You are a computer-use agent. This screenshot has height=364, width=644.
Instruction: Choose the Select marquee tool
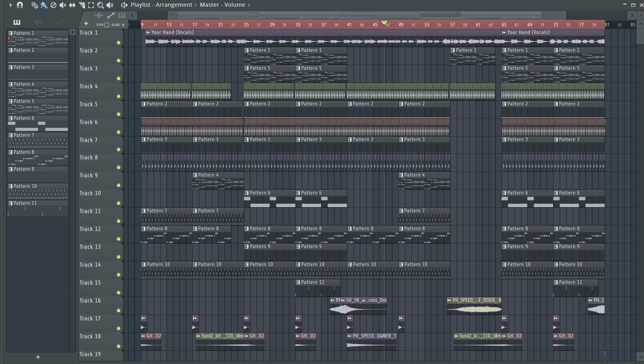(x=91, y=5)
